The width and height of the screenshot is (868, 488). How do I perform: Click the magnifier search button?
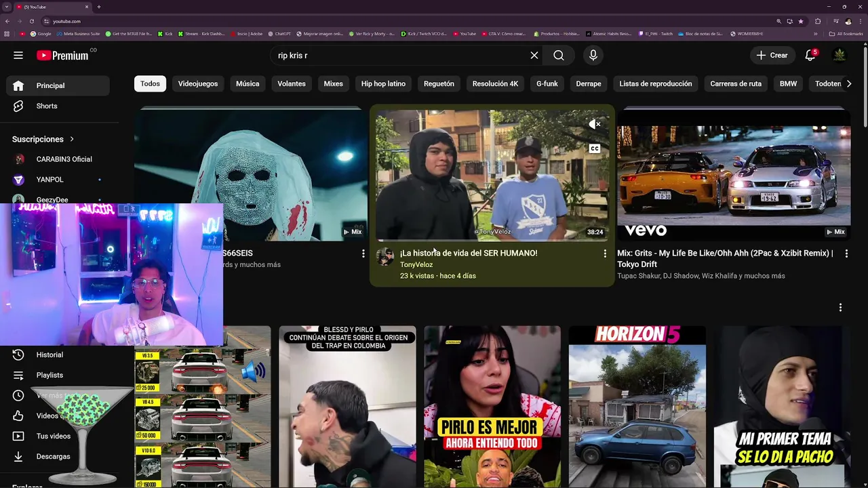559,56
